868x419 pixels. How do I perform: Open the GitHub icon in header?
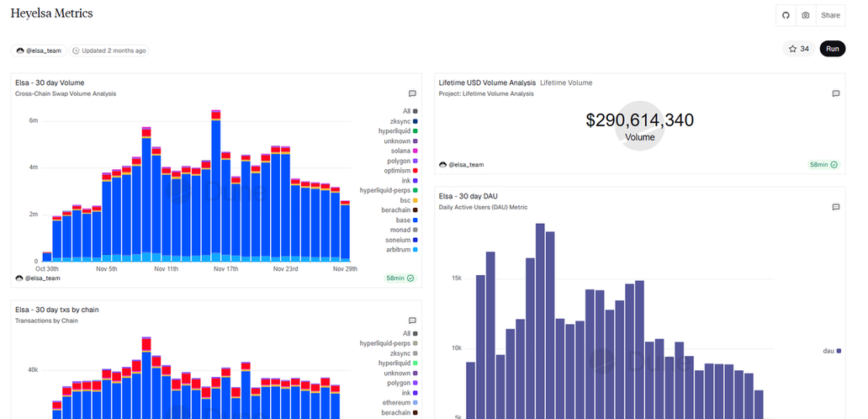(x=786, y=15)
